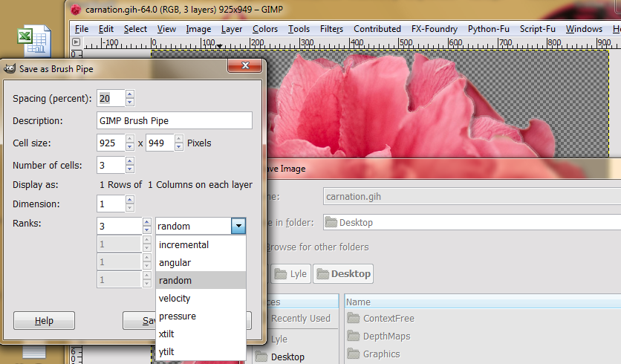Image resolution: width=621 pixels, height=364 pixels.
Task: Choose random from dropdown list
Action: pos(201,280)
